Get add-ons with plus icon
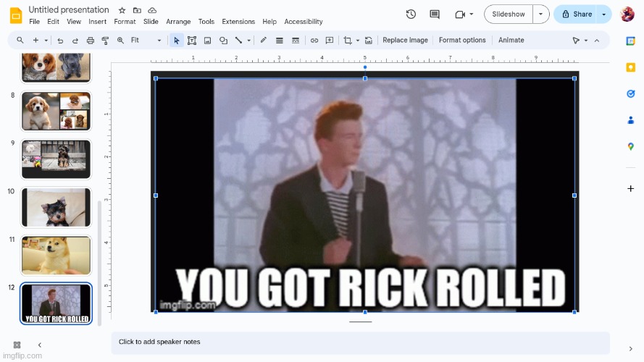 pyautogui.click(x=630, y=188)
